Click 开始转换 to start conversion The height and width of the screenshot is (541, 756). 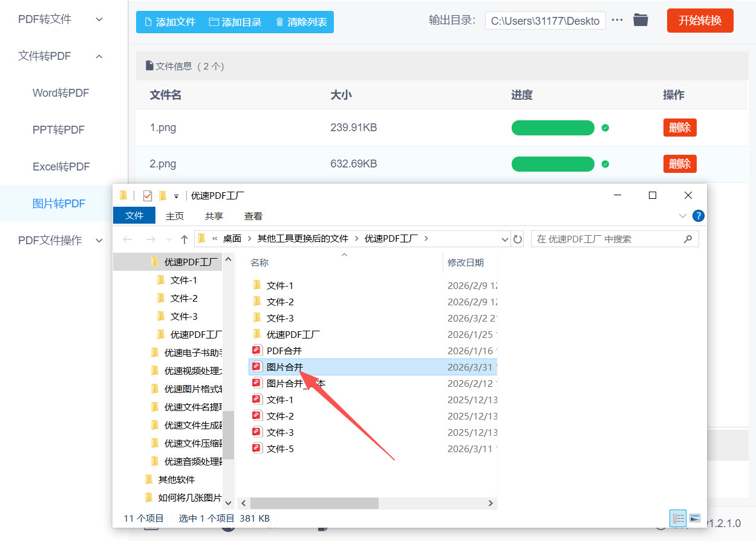coord(700,21)
